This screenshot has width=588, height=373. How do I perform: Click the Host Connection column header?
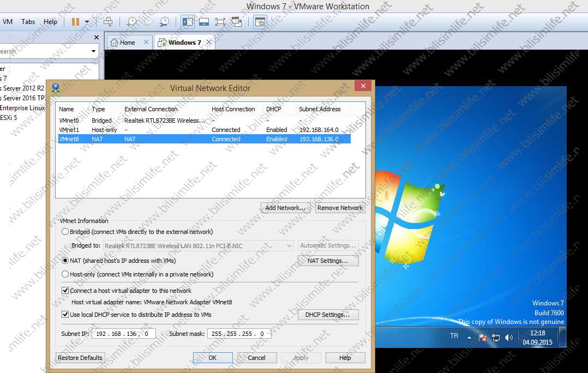(233, 109)
